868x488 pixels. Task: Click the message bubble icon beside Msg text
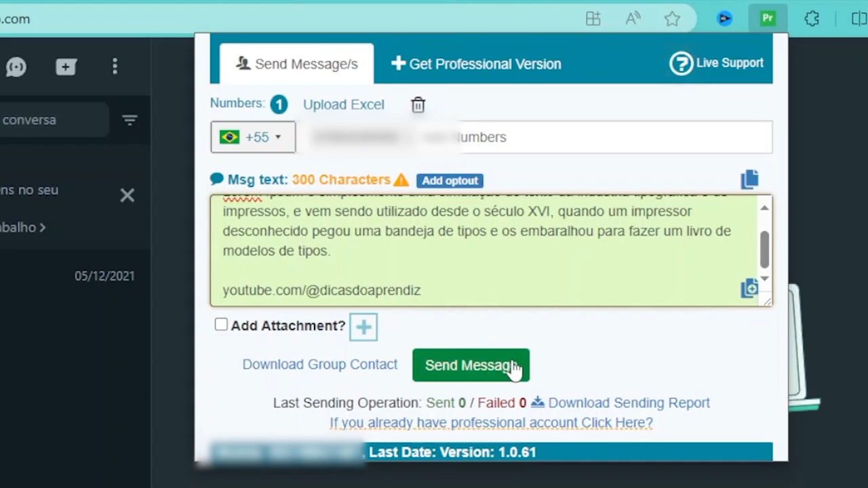(x=217, y=179)
